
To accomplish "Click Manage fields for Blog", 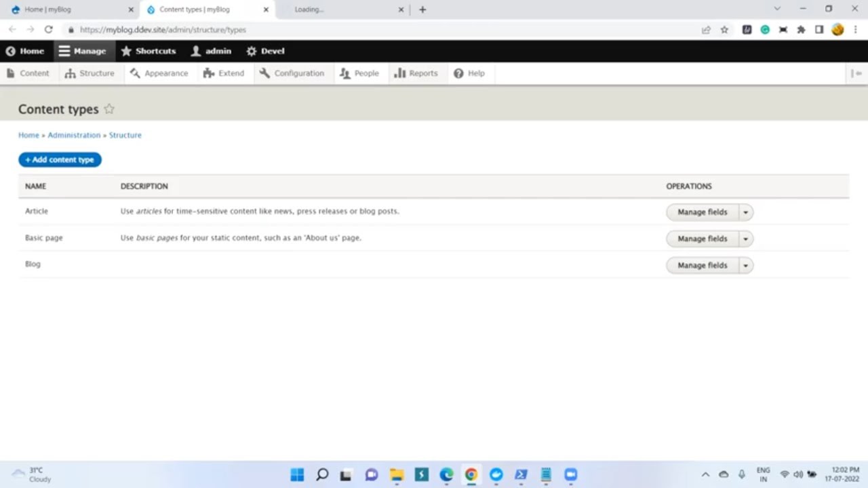I will pos(703,266).
